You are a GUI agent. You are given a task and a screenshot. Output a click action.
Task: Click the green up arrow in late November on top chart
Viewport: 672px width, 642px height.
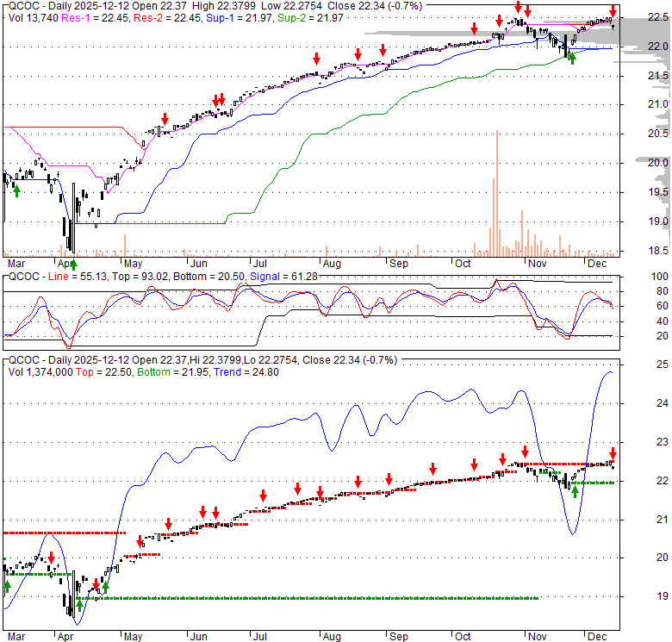(572, 59)
